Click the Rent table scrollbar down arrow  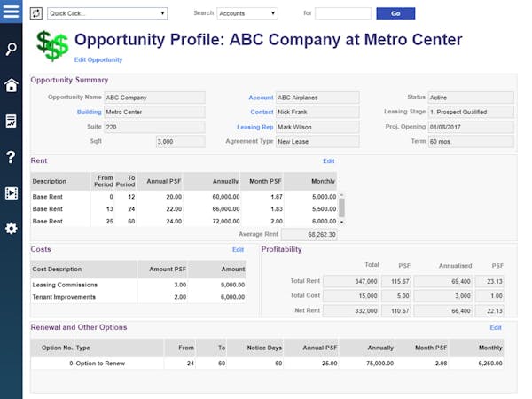342,222
